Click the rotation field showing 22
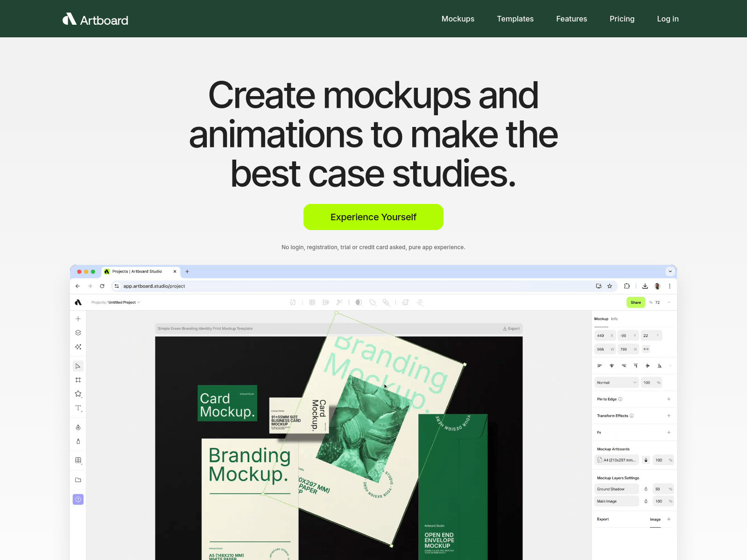 [x=651, y=336]
